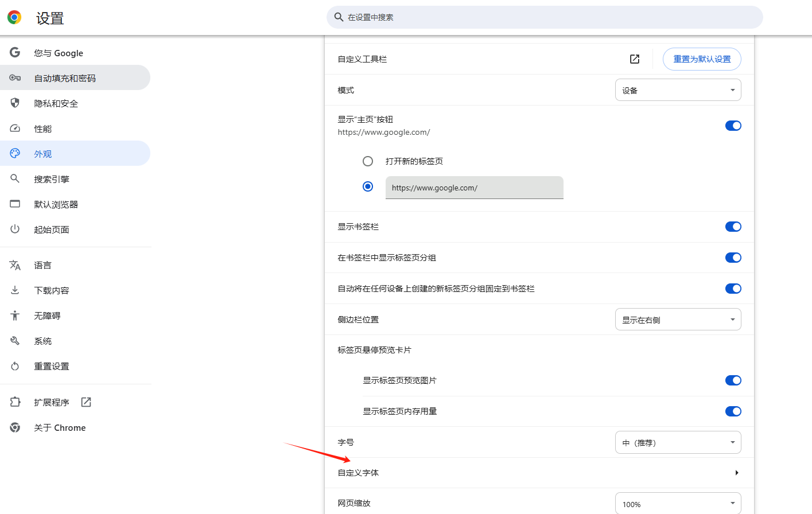
Task: Click the shield icon for 隐私和安全
Action: pyautogui.click(x=15, y=103)
